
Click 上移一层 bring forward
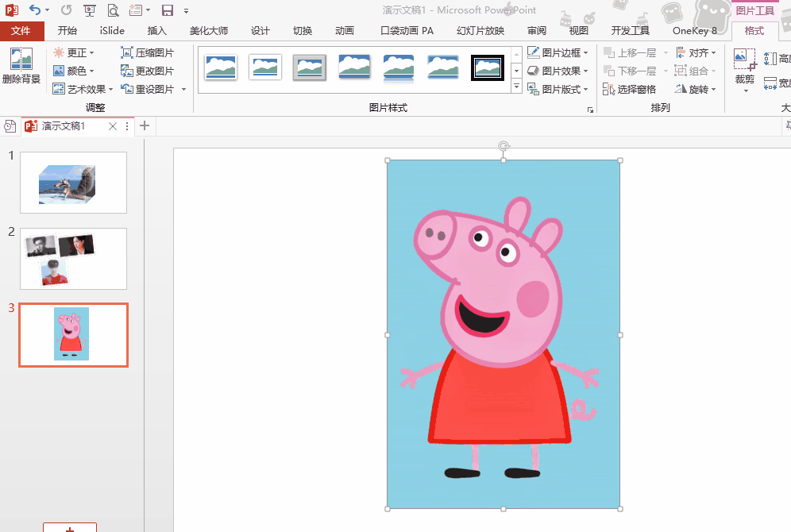[x=631, y=53]
